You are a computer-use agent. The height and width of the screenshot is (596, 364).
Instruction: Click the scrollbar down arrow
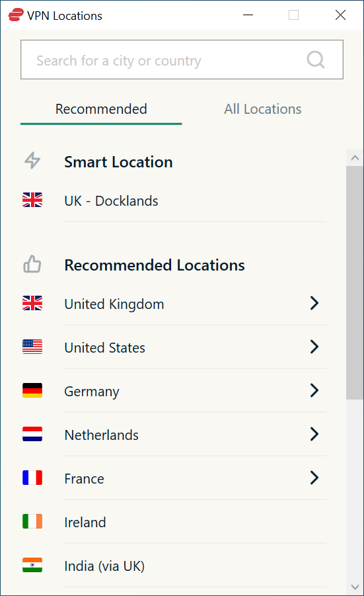355,587
